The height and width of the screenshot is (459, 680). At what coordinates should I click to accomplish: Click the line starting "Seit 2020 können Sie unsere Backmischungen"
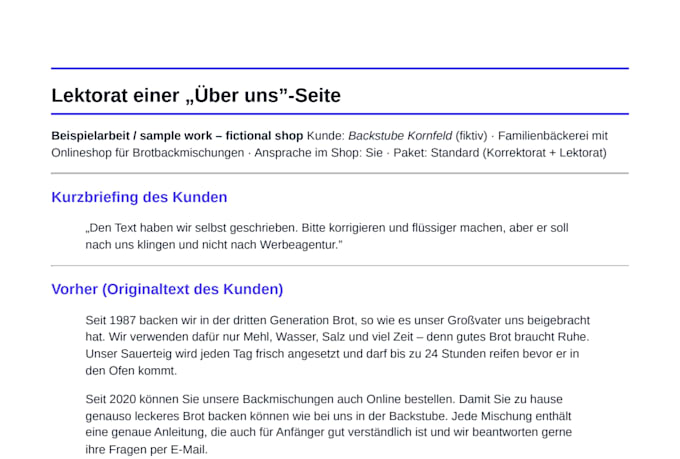324,399
